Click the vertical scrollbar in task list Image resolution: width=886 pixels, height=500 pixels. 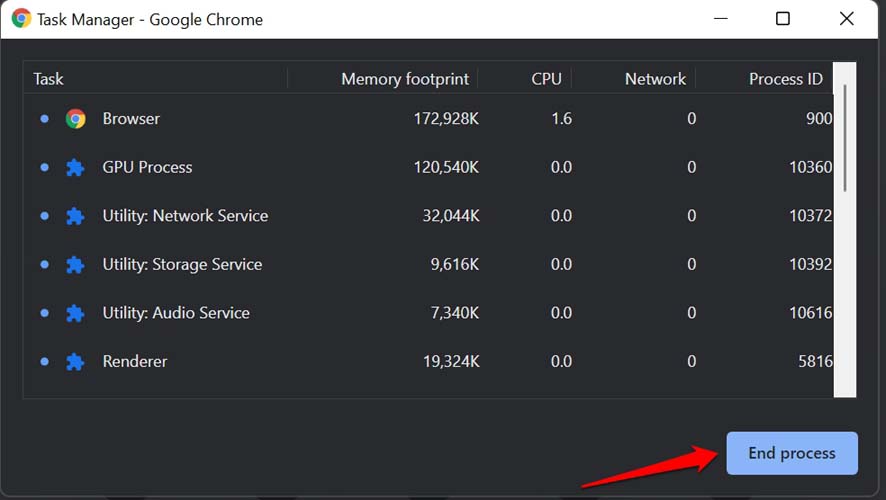click(x=845, y=138)
